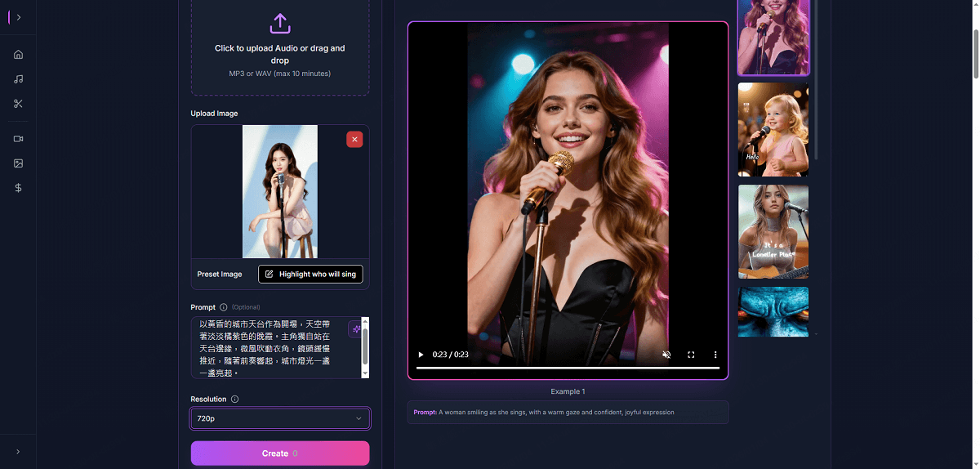Open the video camera icon in sidebar
Viewport: 980px width, 469px height.
pyautogui.click(x=18, y=139)
